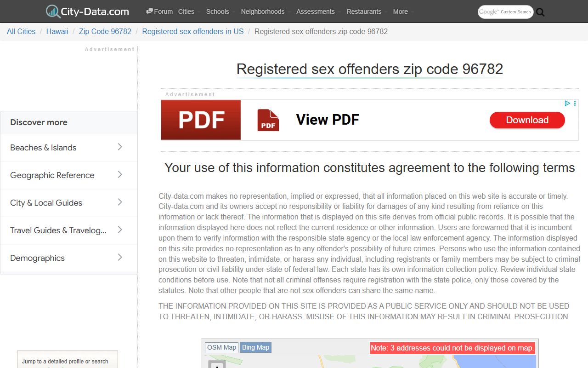Click the addresses not displayed note
Viewport: 588px width, 368px height.
(x=452, y=348)
